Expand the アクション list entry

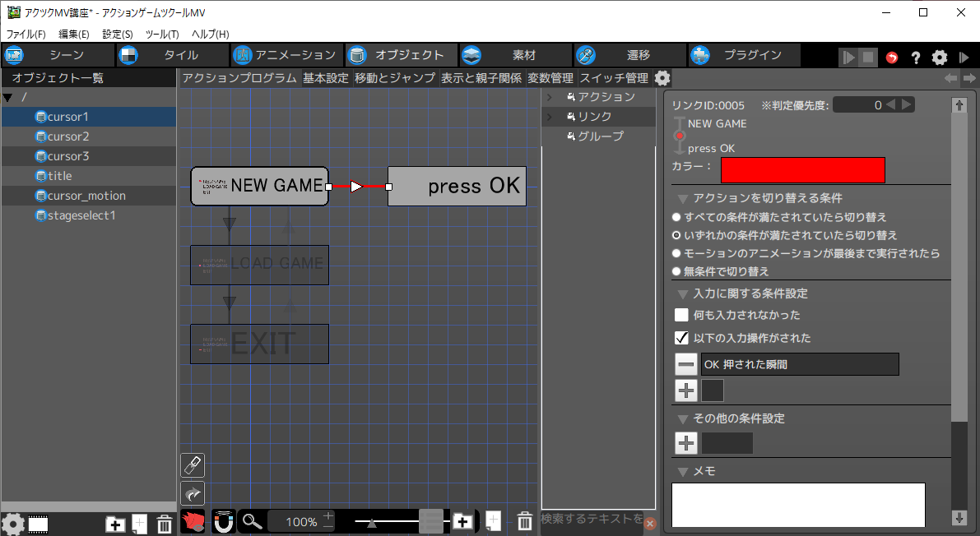coord(549,97)
